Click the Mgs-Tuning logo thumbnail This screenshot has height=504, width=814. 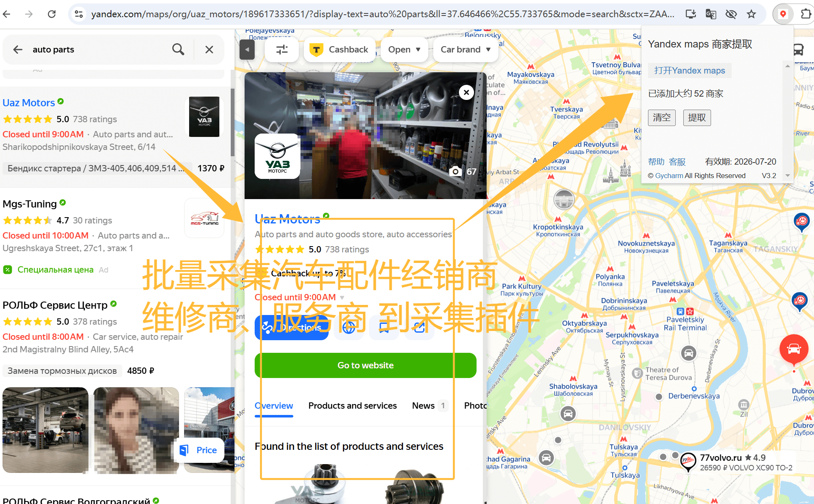click(205, 218)
